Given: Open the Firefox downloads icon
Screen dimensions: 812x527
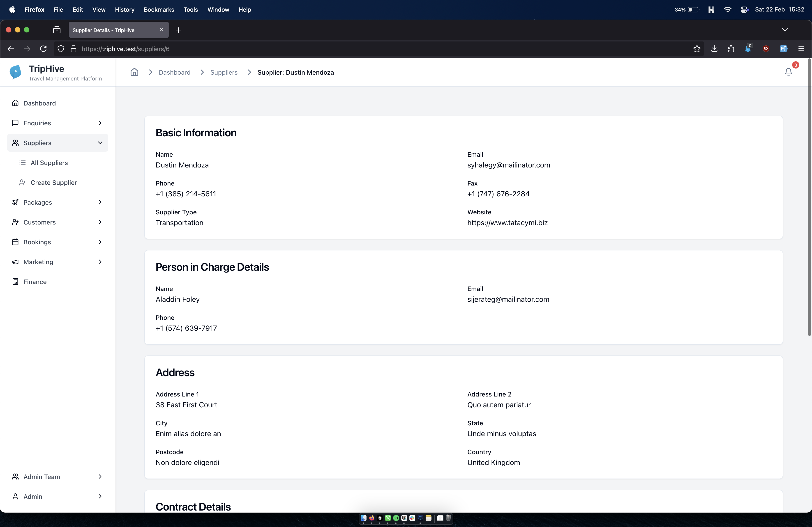Looking at the screenshot, I should point(714,49).
